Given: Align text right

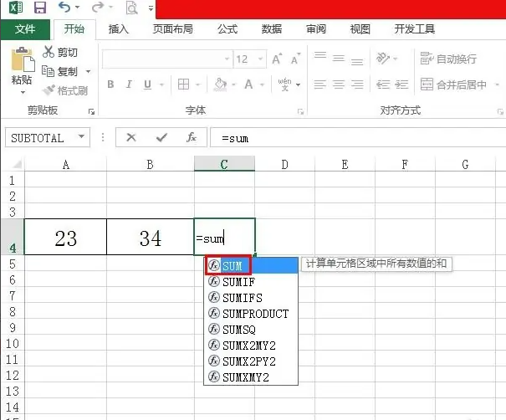Looking at the screenshot, I should 357,85.
